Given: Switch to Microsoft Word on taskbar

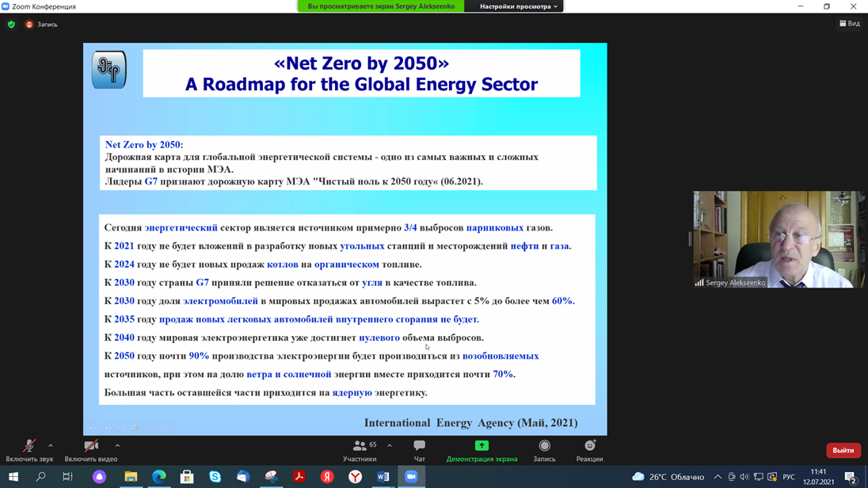Looking at the screenshot, I should (x=383, y=476).
